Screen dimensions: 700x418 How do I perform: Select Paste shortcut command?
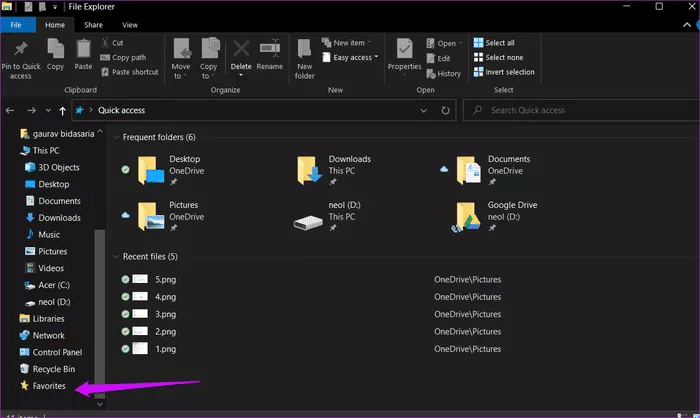coord(129,72)
